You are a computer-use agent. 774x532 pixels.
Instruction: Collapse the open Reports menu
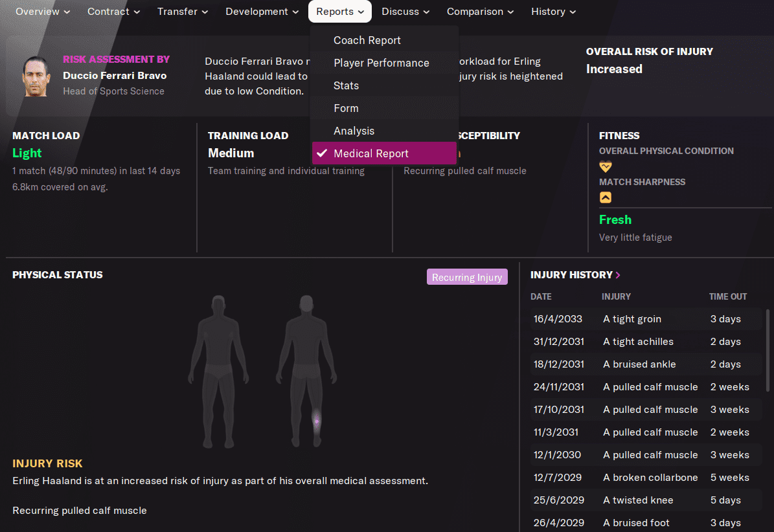[340, 12]
